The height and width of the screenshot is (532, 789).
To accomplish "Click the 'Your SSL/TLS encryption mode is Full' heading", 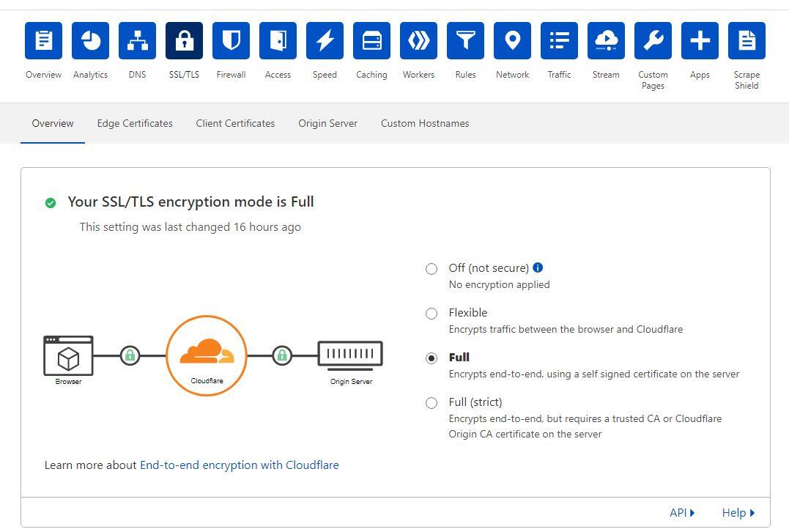I will pos(190,202).
